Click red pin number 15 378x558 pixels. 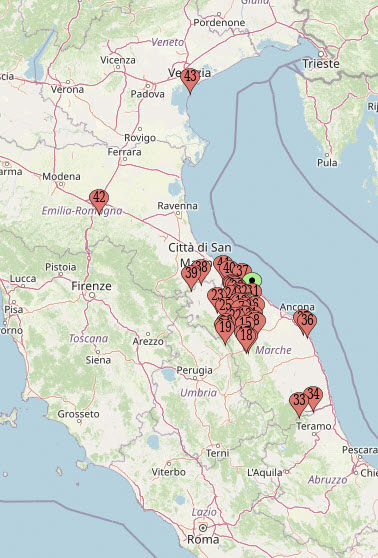pos(246,322)
